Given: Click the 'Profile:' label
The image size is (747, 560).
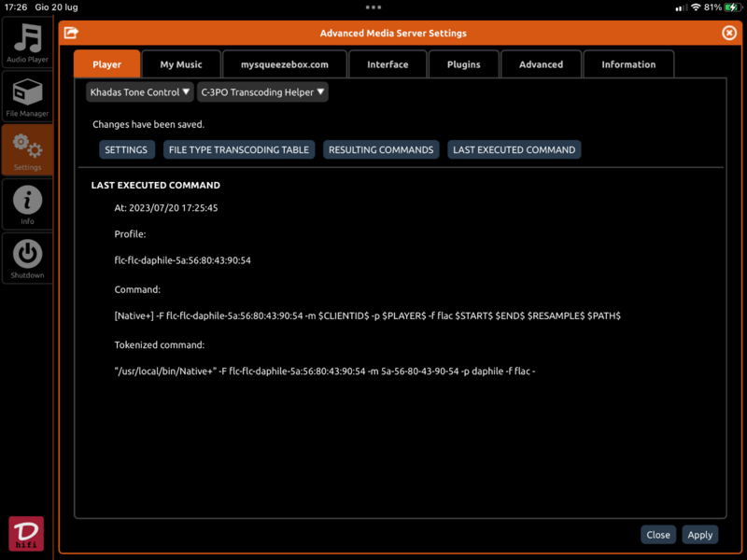Looking at the screenshot, I should click(130, 234).
